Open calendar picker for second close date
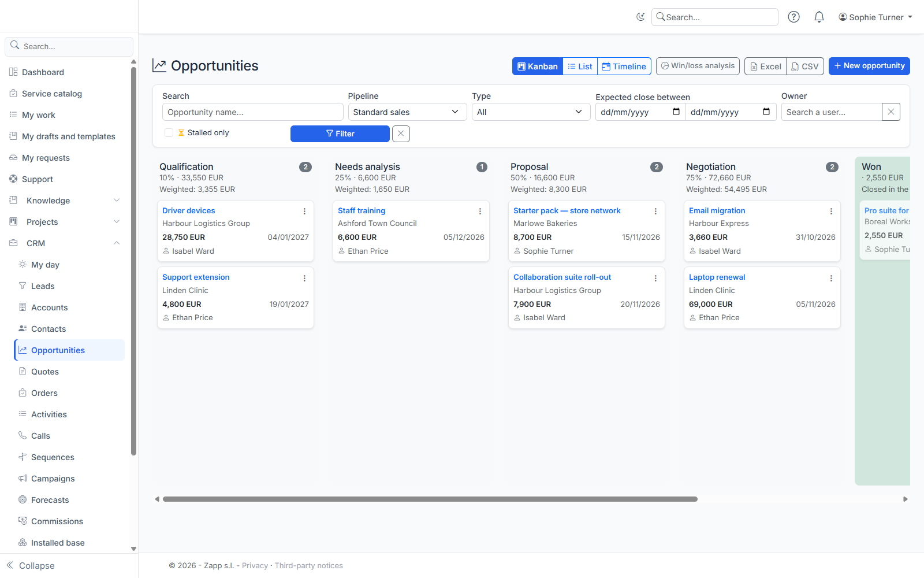The width and height of the screenshot is (924, 578). (766, 112)
